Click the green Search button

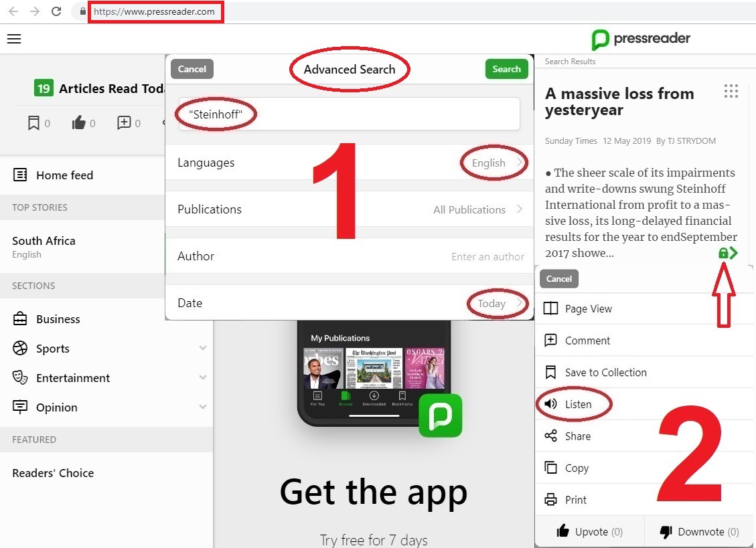[x=506, y=69]
